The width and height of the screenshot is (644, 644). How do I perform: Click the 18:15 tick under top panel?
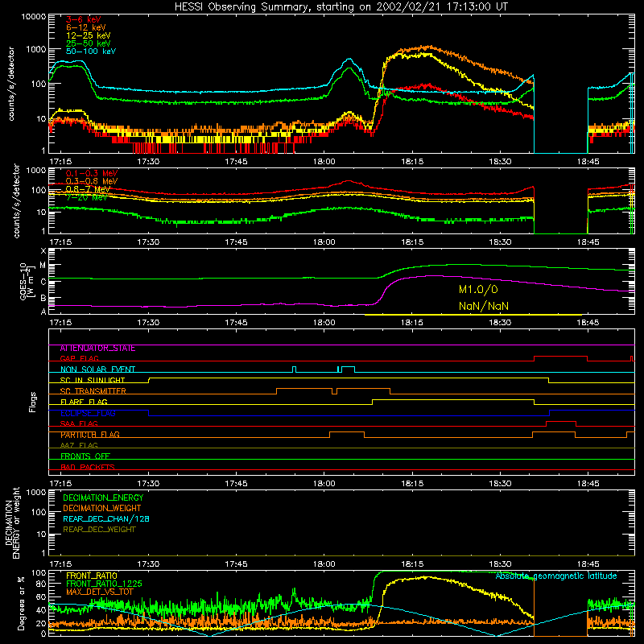tap(412, 162)
